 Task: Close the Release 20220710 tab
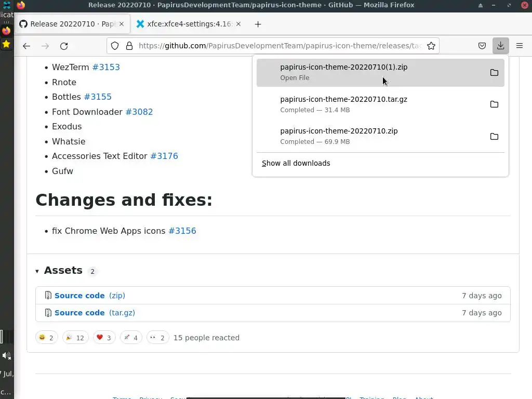(122, 24)
